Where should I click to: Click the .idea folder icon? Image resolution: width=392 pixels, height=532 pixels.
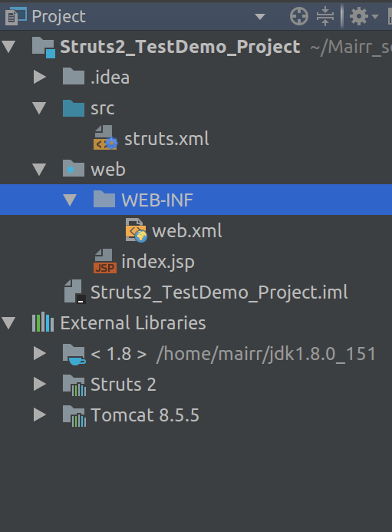(73, 76)
